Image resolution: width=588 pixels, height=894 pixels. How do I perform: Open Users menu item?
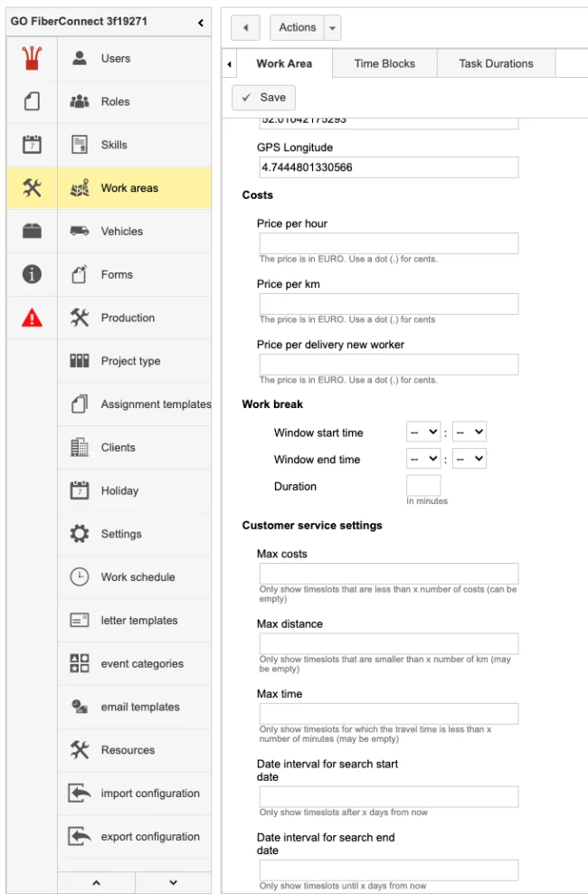[135, 58]
